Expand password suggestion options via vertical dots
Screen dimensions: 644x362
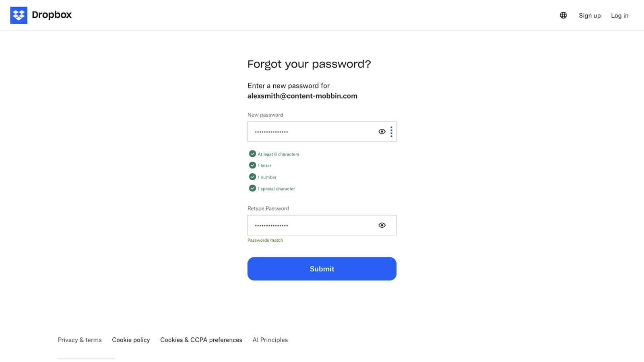391,131
